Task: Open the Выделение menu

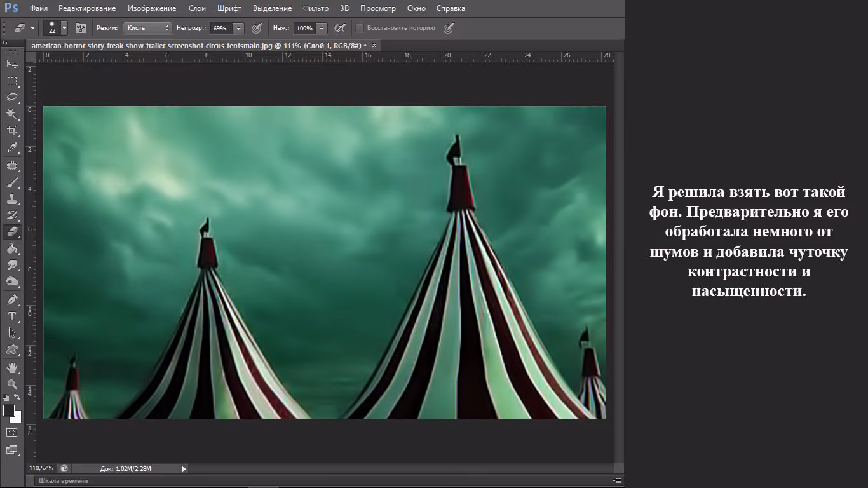Action: coord(272,8)
